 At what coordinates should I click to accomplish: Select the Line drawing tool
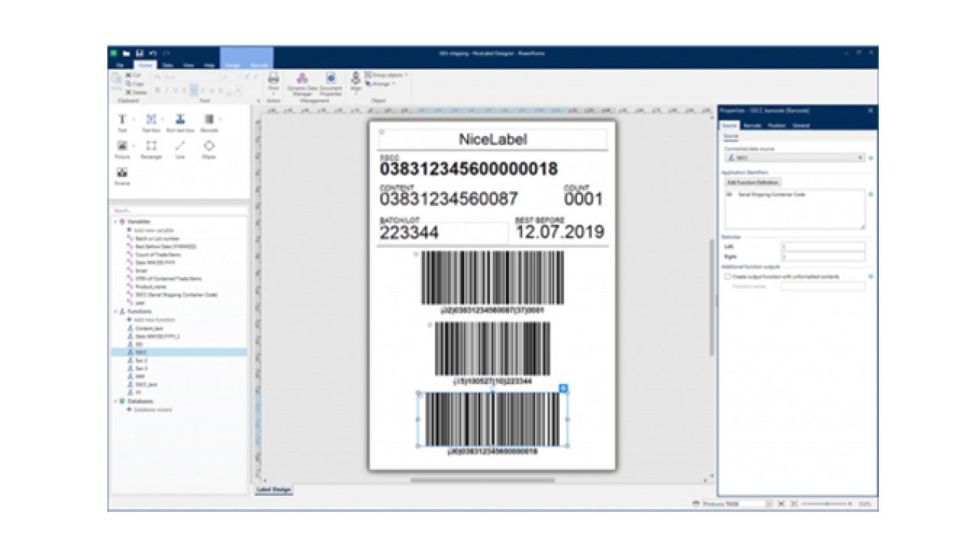pyautogui.click(x=180, y=148)
